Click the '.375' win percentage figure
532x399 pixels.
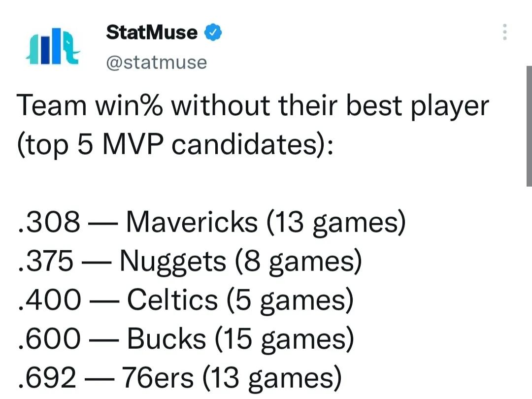click(45, 261)
